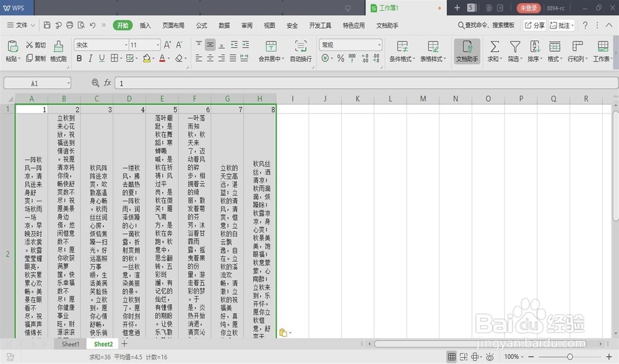This screenshot has width=619, height=364.
Task: Switch to Page Layout (页面布局) tab
Action: [173, 25]
